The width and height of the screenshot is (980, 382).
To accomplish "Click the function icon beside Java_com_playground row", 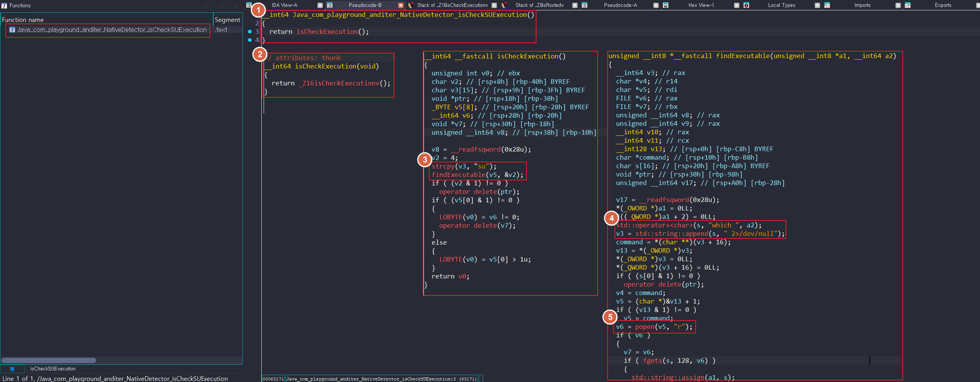I will click(x=12, y=30).
